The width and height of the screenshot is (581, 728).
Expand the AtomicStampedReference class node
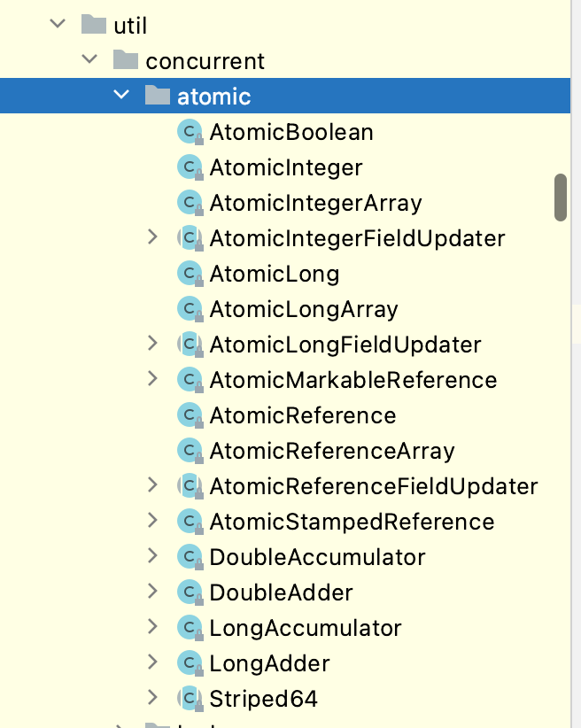[x=153, y=521]
